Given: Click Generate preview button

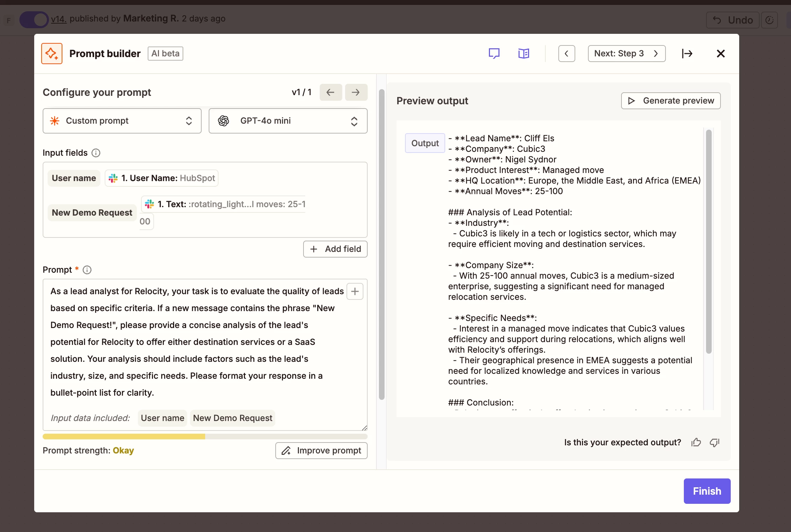Looking at the screenshot, I should click(671, 101).
